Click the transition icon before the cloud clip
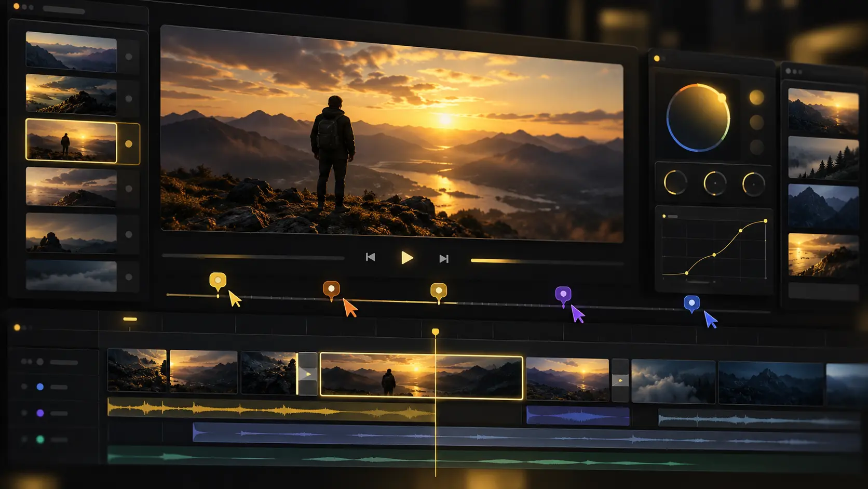 [x=620, y=380]
